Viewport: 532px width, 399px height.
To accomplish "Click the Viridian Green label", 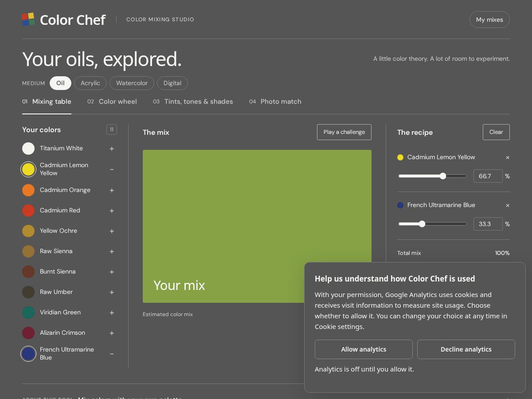I will pos(60,313).
